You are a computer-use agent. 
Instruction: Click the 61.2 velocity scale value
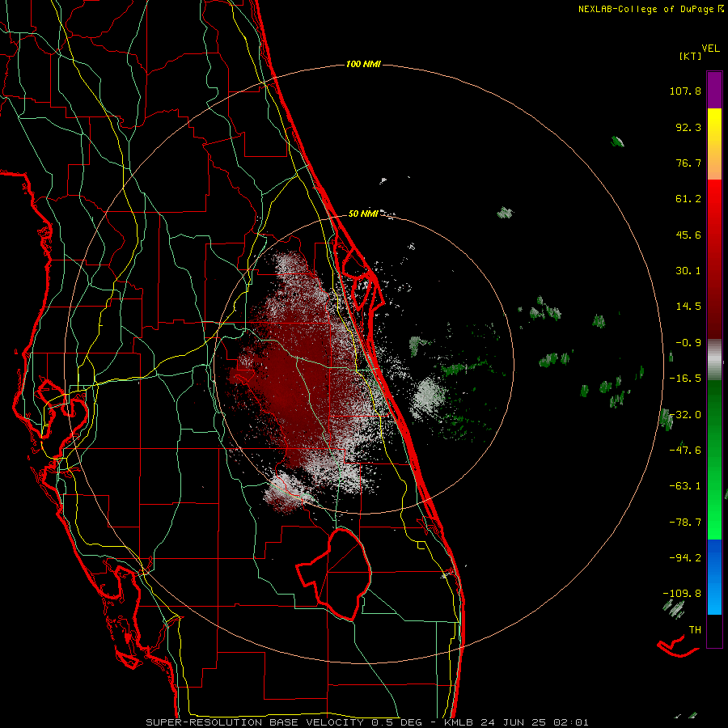[x=688, y=199]
